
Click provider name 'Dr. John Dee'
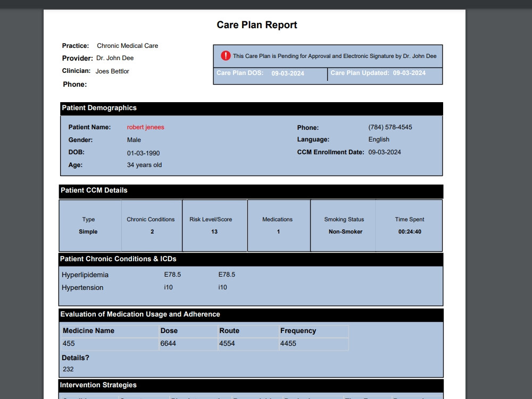115,58
